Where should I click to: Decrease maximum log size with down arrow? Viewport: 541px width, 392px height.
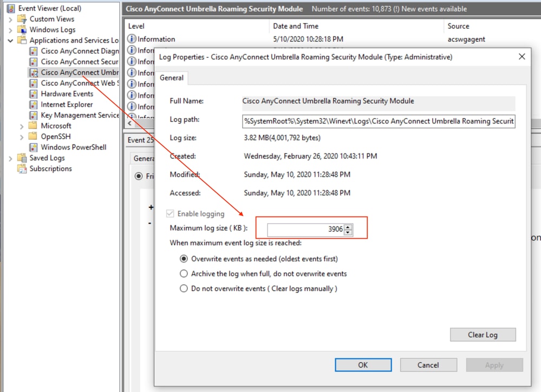coord(348,232)
